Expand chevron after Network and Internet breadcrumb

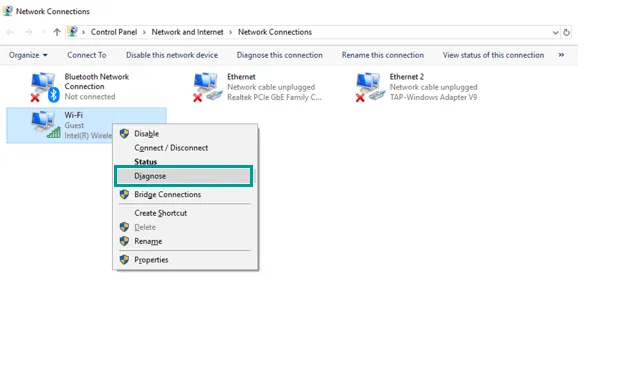[x=230, y=32]
